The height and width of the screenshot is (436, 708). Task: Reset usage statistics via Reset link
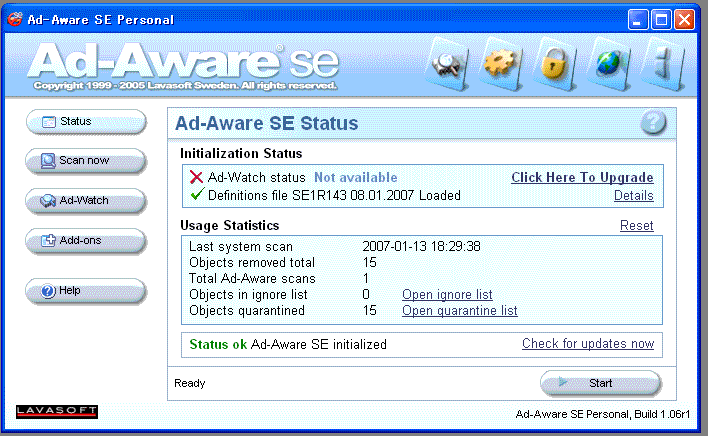[x=636, y=225]
